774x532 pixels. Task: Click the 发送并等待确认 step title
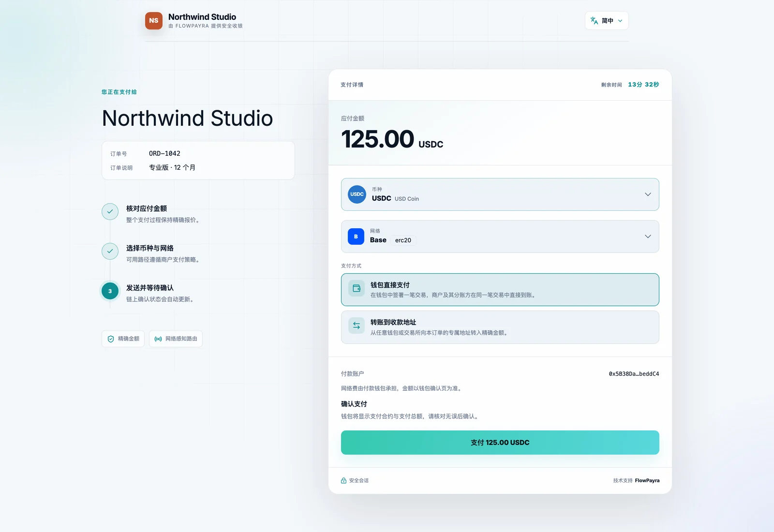(150, 288)
